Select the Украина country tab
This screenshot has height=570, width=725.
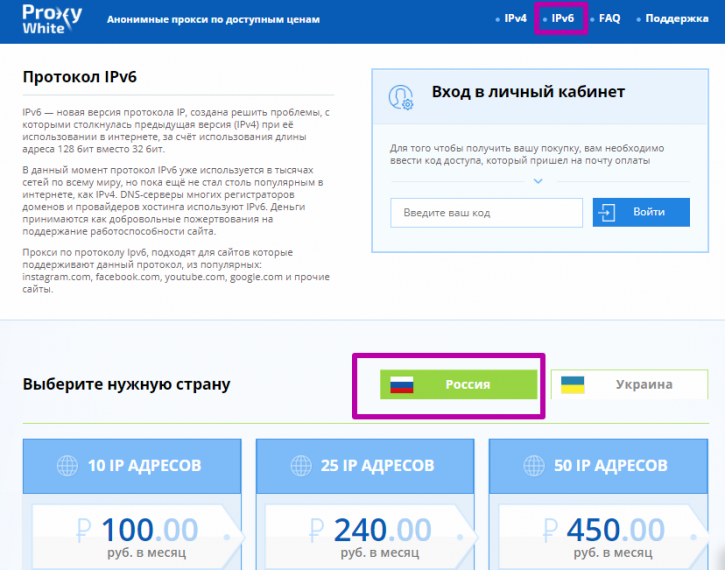coord(629,384)
